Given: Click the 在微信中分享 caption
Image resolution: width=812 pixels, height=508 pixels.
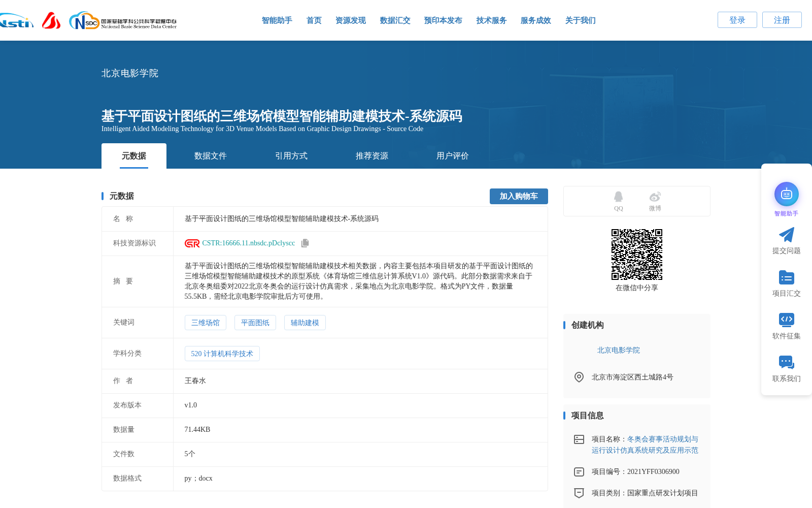Looking at the screenshot, I should coord(637,288).
